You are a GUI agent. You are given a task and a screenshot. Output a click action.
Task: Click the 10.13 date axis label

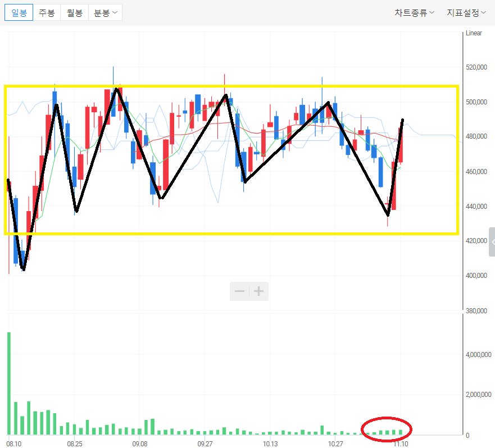[x=270, y=444]
